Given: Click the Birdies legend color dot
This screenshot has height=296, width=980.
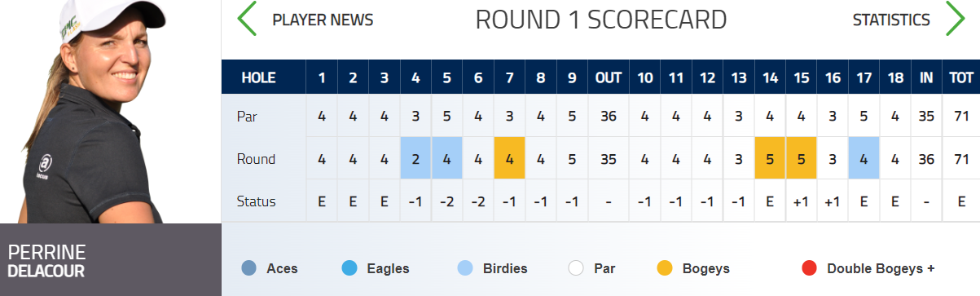Looking at the screenshot, I should click(464, 268).
